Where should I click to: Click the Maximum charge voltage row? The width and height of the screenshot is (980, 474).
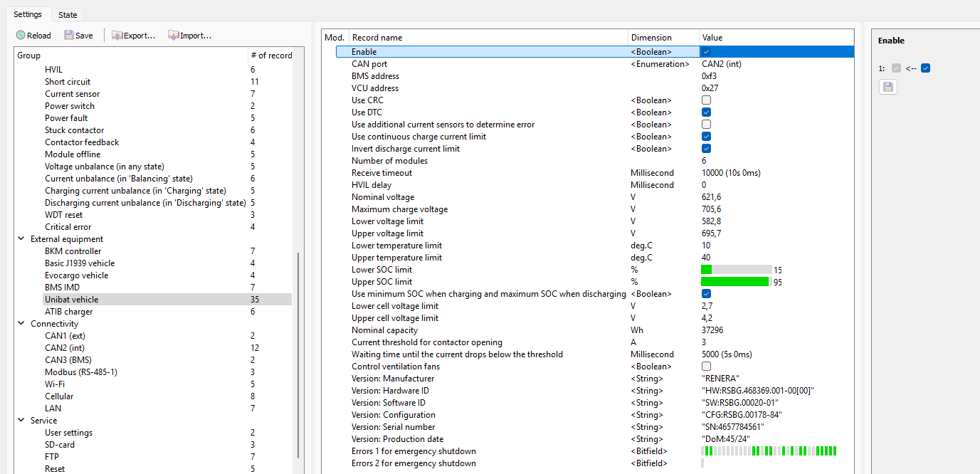coord(594,209)
